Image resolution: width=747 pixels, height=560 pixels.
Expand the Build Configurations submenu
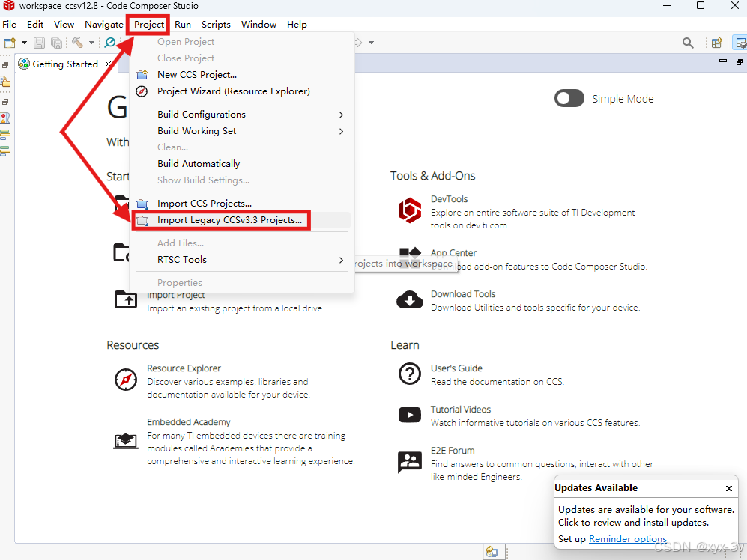241,115
